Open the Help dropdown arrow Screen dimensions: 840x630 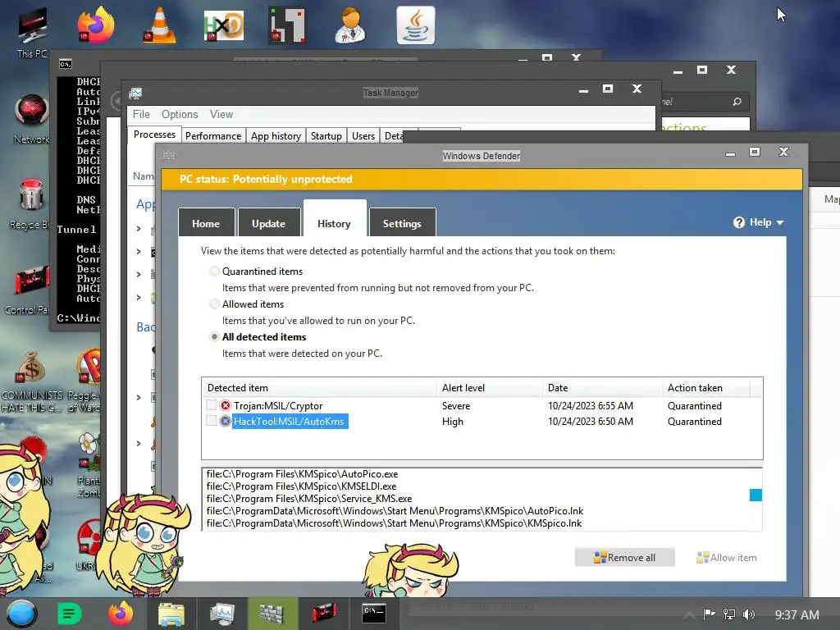pos(780,223)
